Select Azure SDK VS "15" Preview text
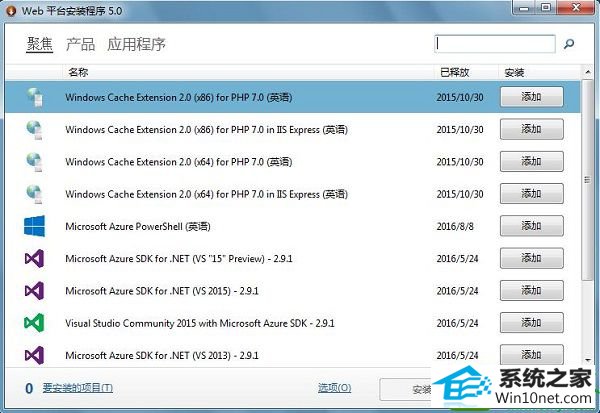The height and width of the screenshot is (413, 600). pos(179,259)
